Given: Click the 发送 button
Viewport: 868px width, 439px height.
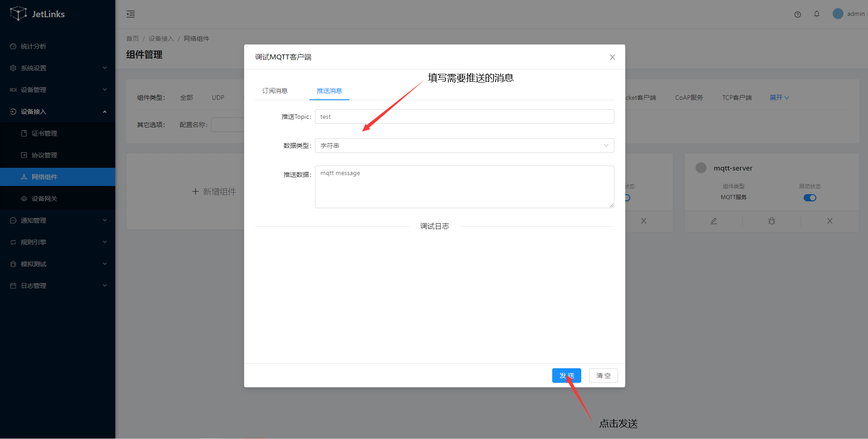Looking at the screenshot, I should pos(566,375).
